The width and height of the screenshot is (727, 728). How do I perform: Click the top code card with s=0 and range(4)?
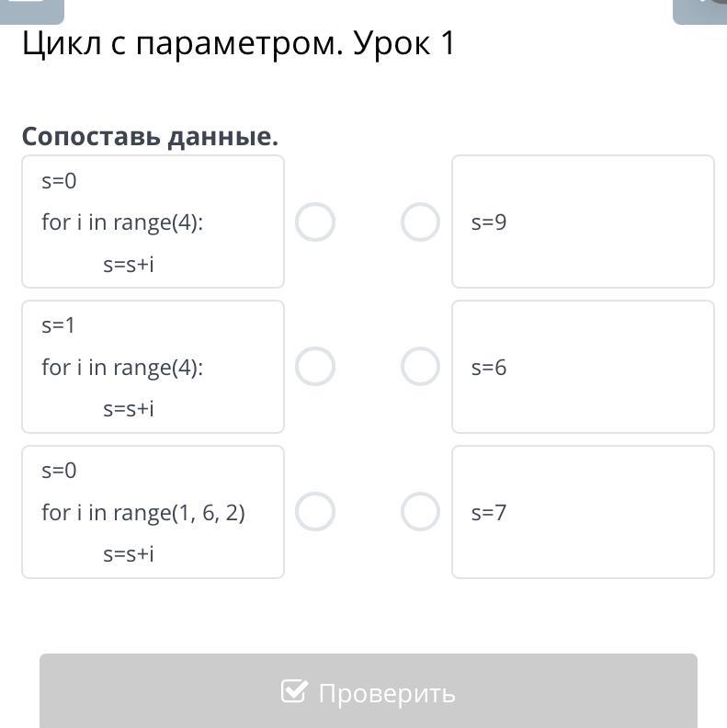coord(153,222)
